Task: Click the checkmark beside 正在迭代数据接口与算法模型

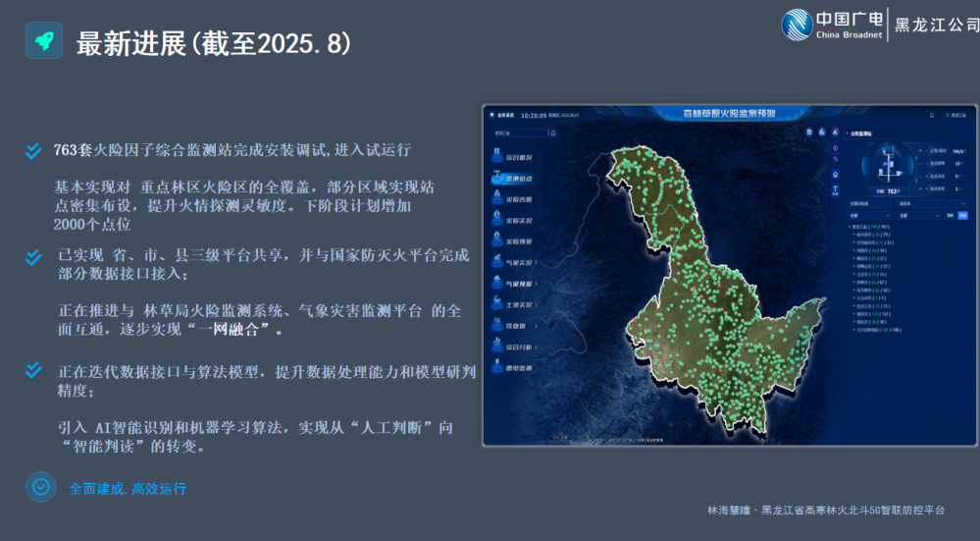Action: (34, 370)
